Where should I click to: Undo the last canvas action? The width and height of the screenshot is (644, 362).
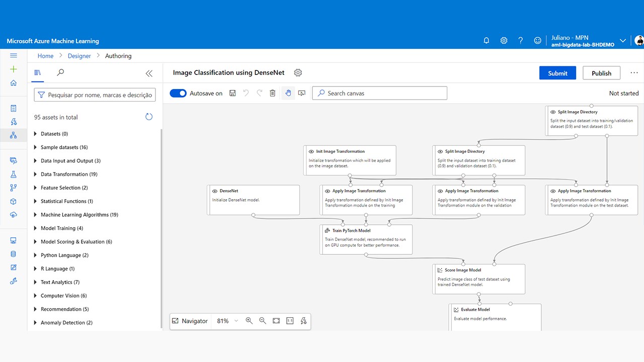[x=246, y=93]
